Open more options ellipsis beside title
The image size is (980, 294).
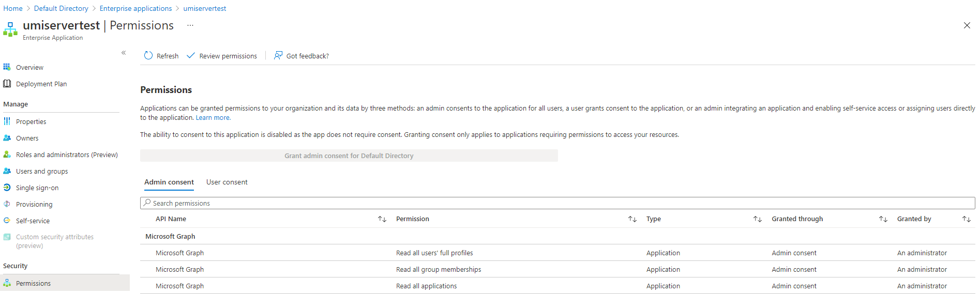coord(190,25)
